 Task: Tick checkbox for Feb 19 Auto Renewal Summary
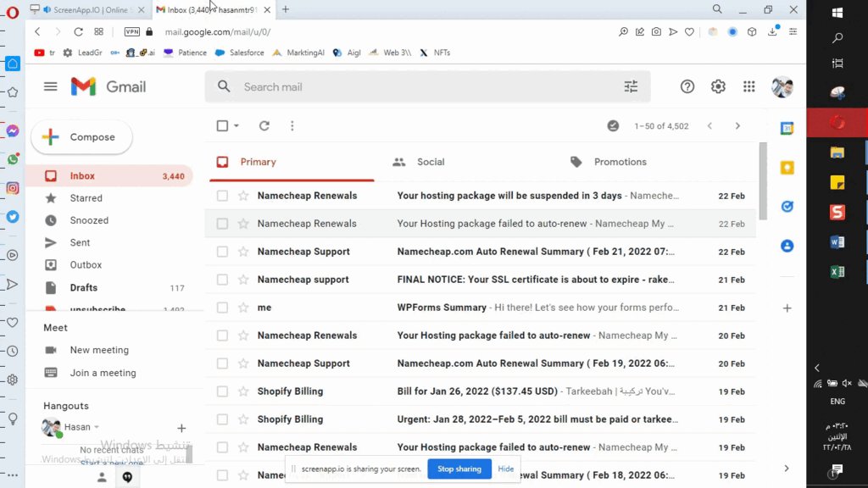(222, 363)
